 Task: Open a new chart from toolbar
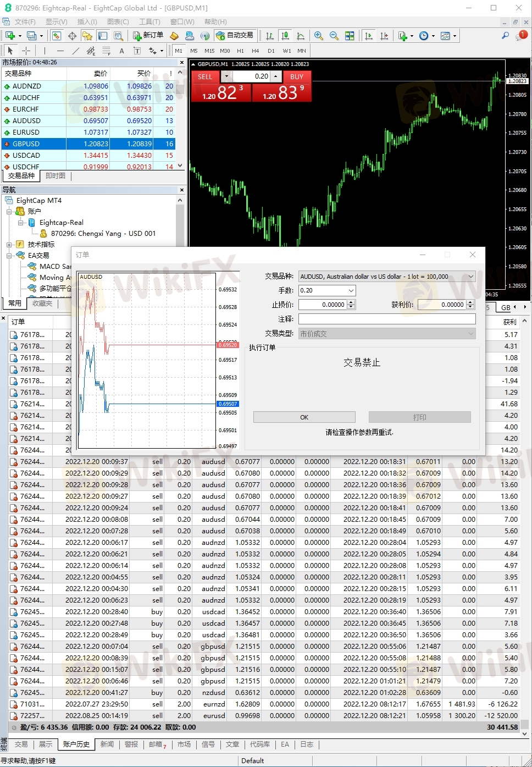click(x=10, y=36)
